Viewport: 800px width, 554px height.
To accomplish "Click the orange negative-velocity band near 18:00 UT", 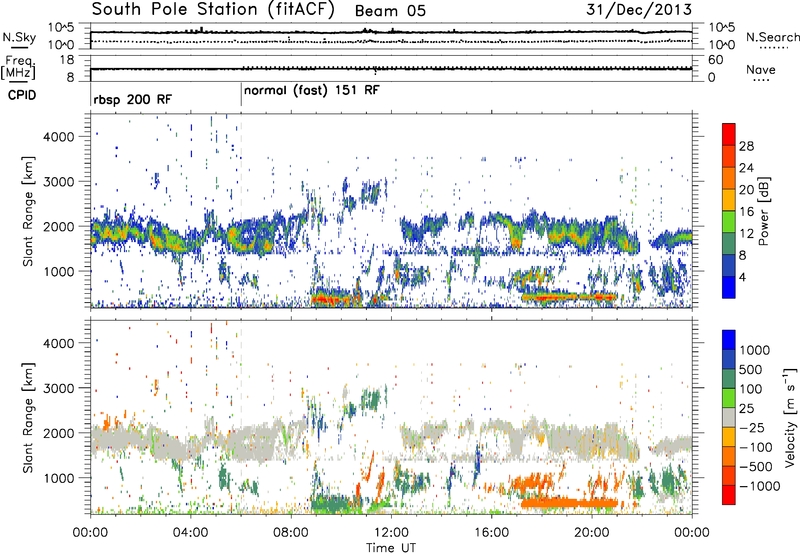I will point(569,503).
